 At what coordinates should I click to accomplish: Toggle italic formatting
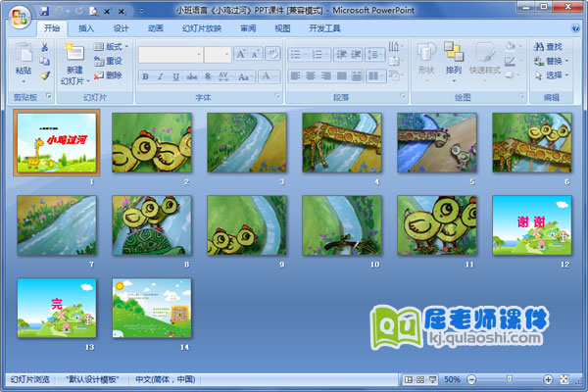[160, 76]
